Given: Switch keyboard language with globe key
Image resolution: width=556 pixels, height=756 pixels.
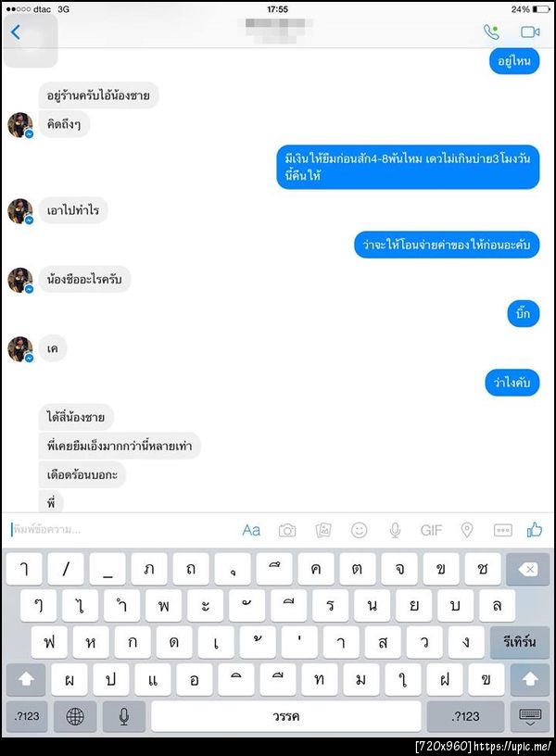Looking at the screenshot, I should (75, 716).
